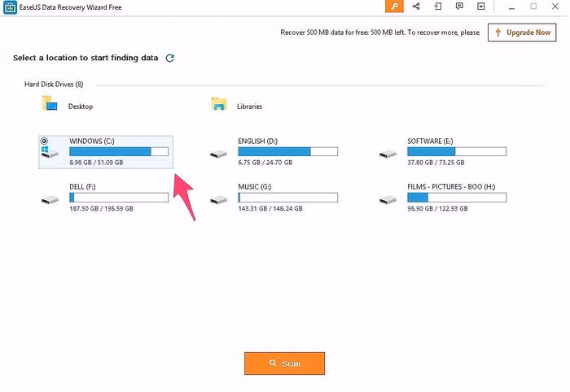Start scanning with the Scan button
This screenshot has height=392, width=570.
[284, 364]
